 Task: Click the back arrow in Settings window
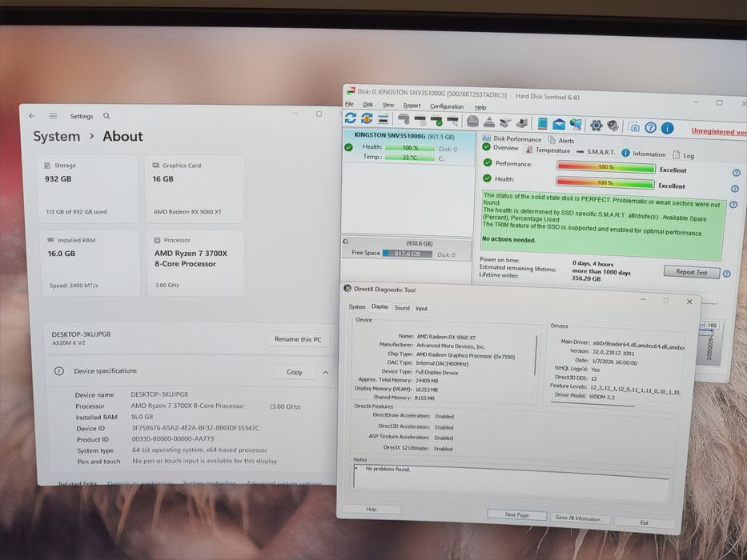click(x=32, y=116)
